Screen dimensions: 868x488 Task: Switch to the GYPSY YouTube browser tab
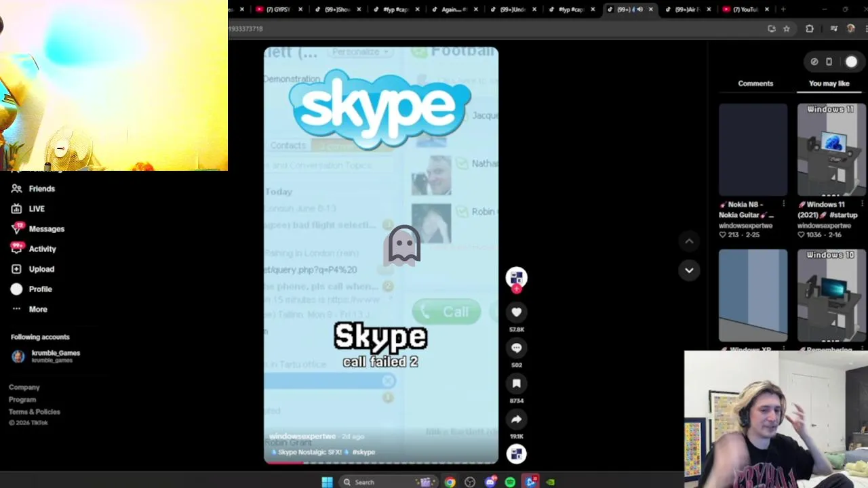(277, 9)
